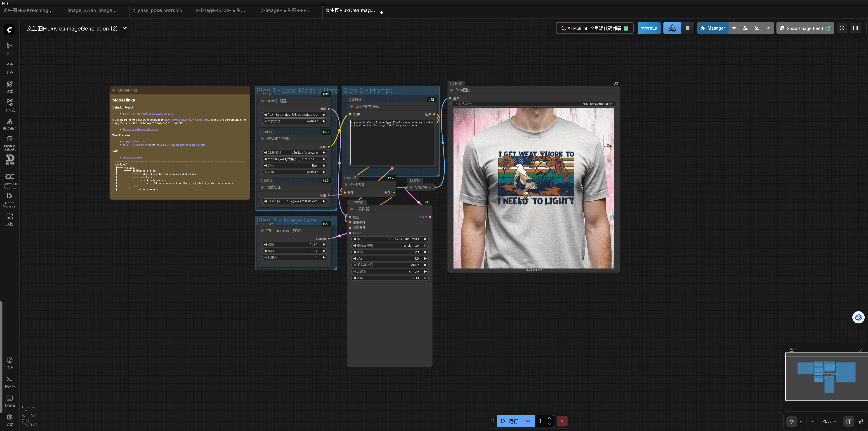
Task: Switch to the image_qwen_image tab
Action: pos(92,10)
